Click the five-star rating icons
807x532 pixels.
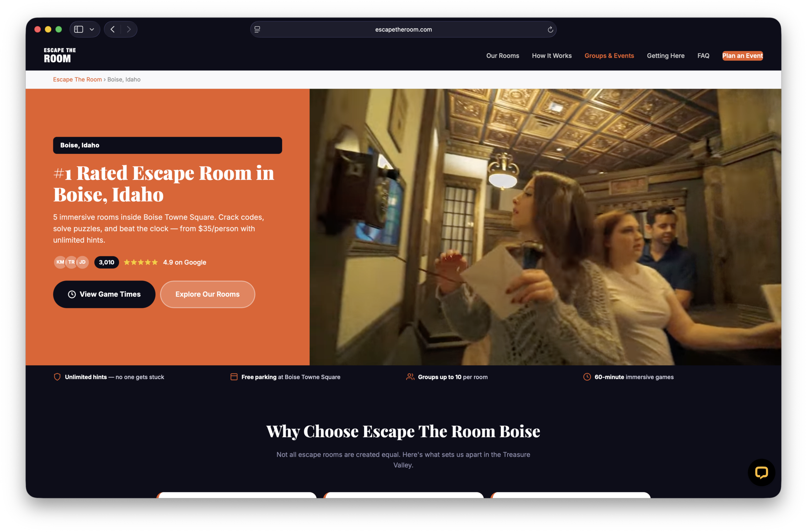(x=141, y=262)
